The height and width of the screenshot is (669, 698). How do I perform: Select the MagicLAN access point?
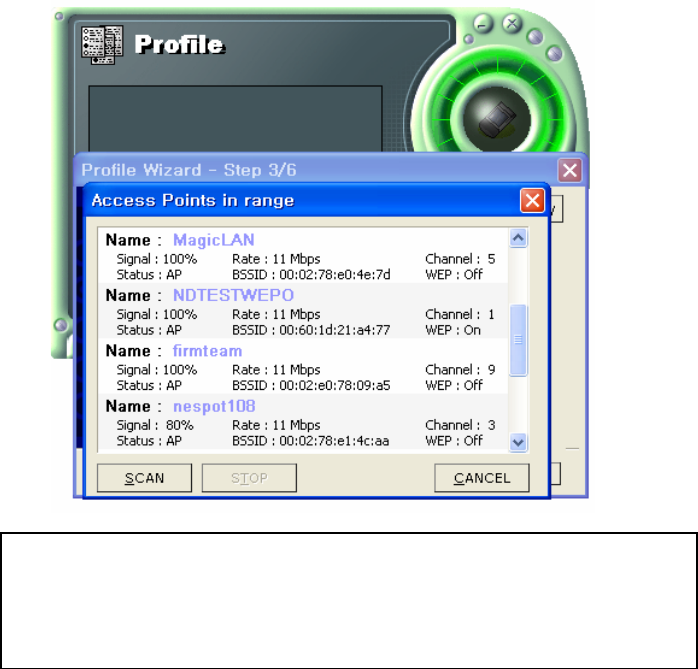tap(303, 255)
